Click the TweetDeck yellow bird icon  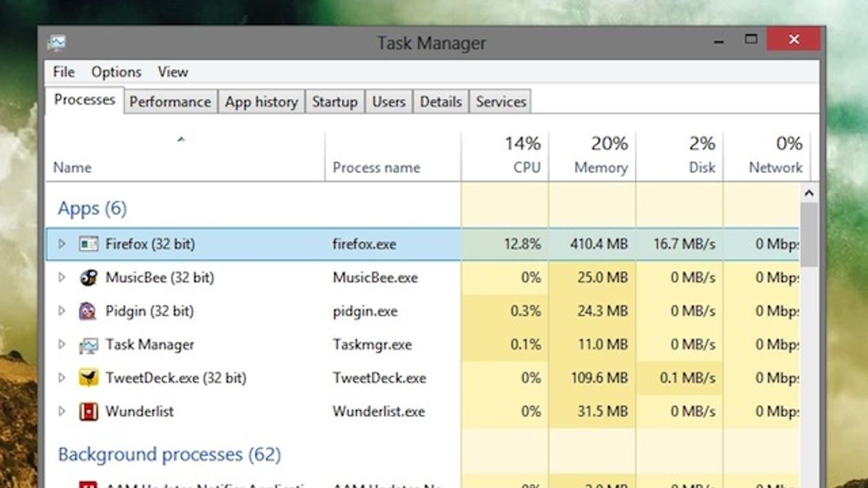pos(88,378)
